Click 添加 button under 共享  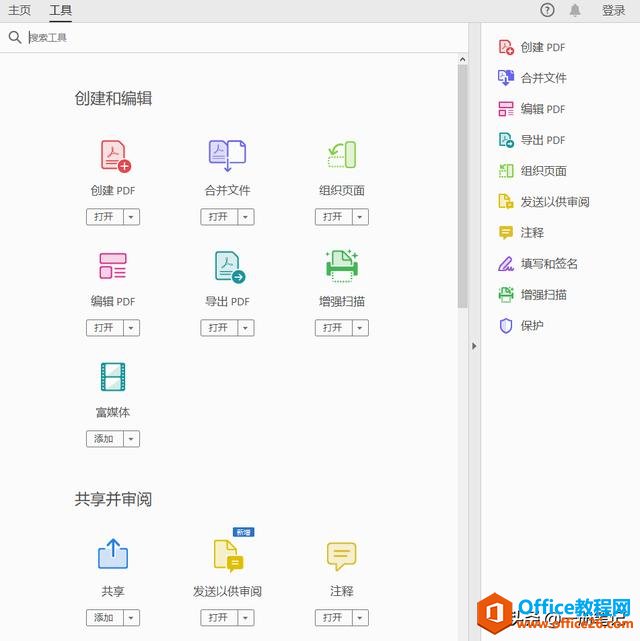105,618
